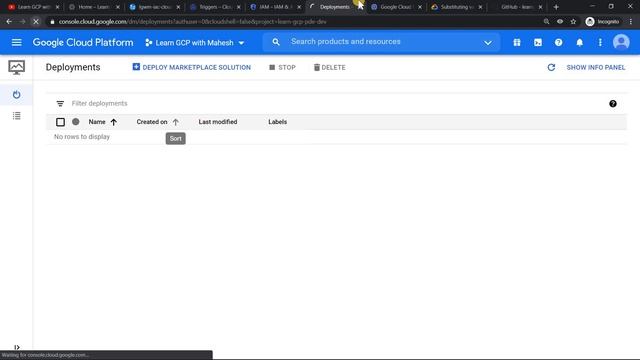The height and width of the screenshot is (360, 640).
Task: Open the table help question mark icon
Action: [x=613, y=104]
